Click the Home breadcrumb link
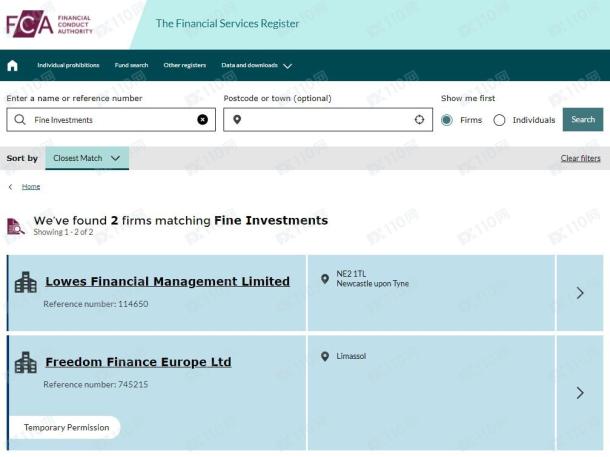This screenshot has height=457, width=610. click(31, 187)
